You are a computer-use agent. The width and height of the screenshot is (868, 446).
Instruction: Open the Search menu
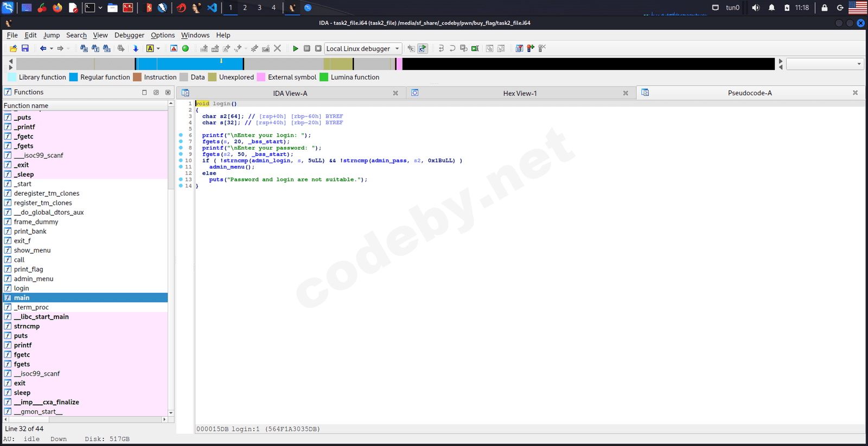(76, 35)
